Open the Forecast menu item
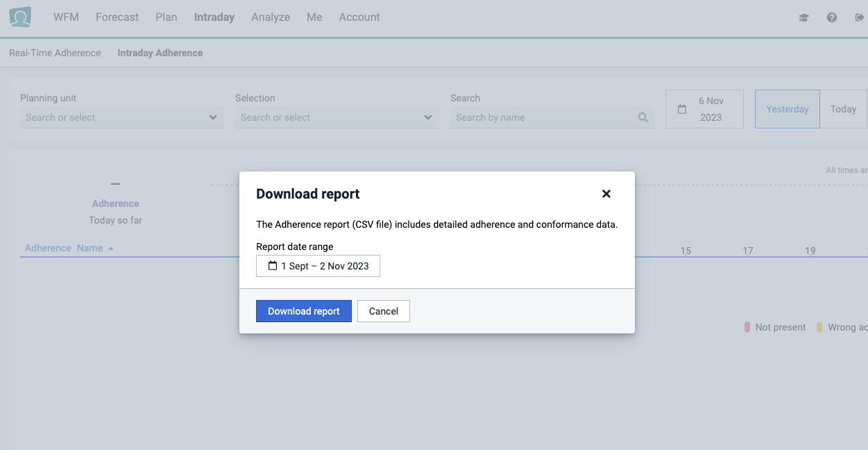This screenshot has width=868, height=450. (117, 17)
